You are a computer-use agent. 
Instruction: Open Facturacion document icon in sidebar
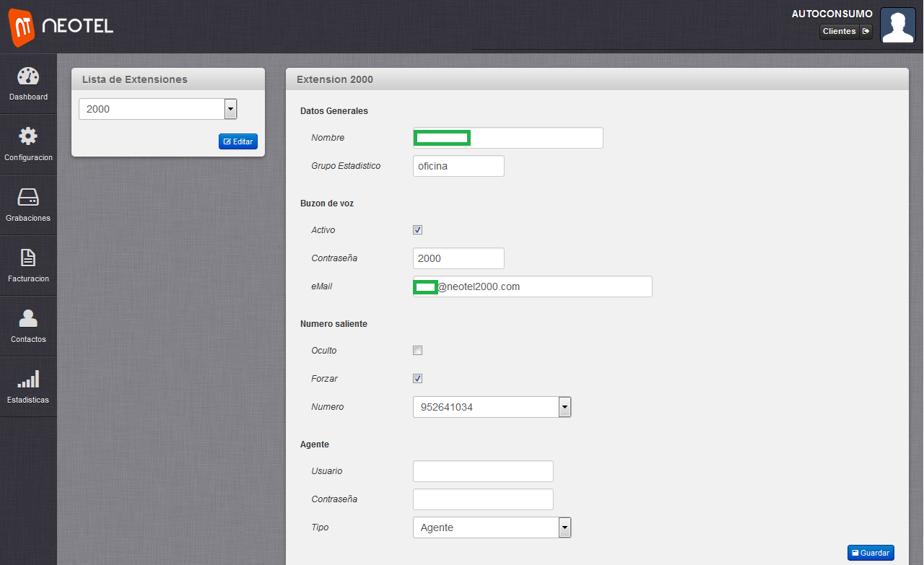click(28, 258)
